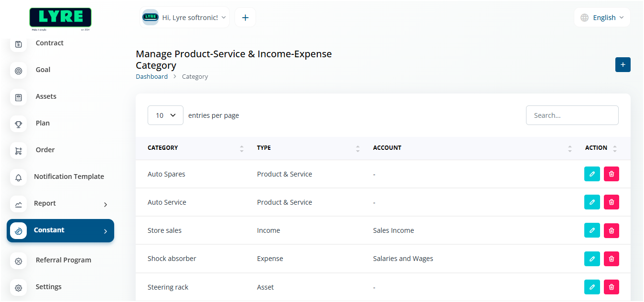This screenshot has height=302, width=644.
Task: Delete the Auto Spares category
Action: [612, 174]
